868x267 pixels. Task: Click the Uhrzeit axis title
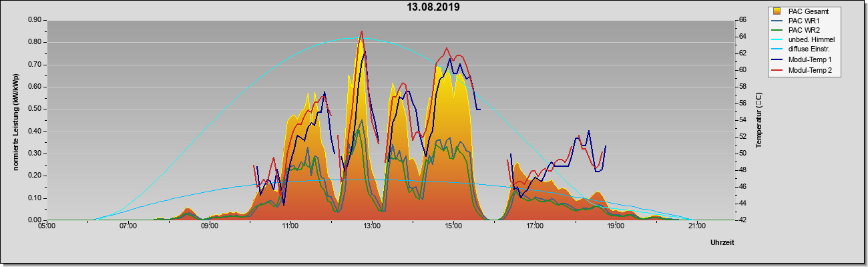722,243
